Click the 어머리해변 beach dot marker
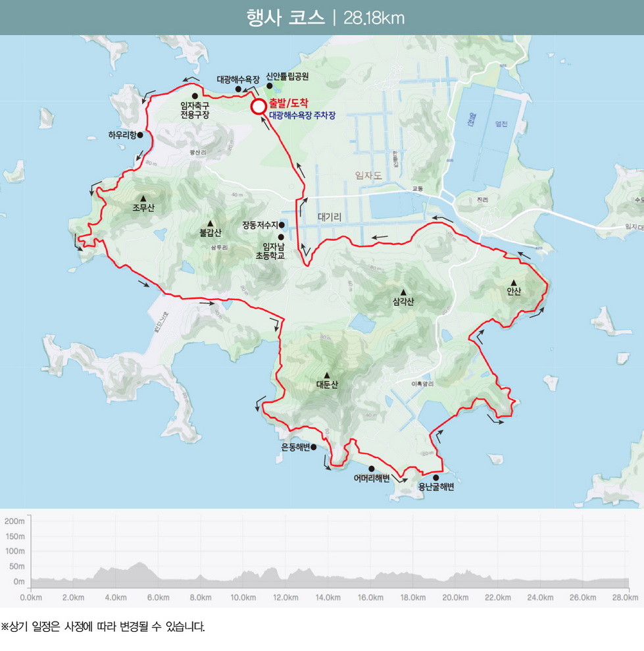The image size is (644, 651). click(x=372, y=468)
